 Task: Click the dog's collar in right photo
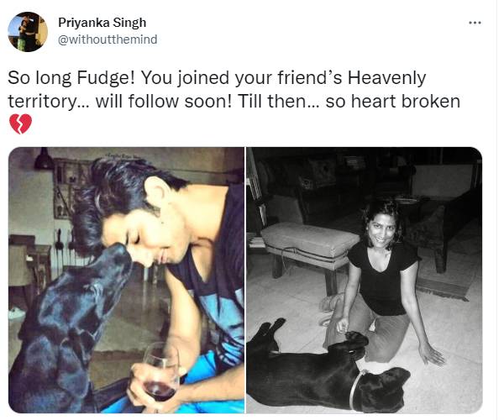(356, 391)
